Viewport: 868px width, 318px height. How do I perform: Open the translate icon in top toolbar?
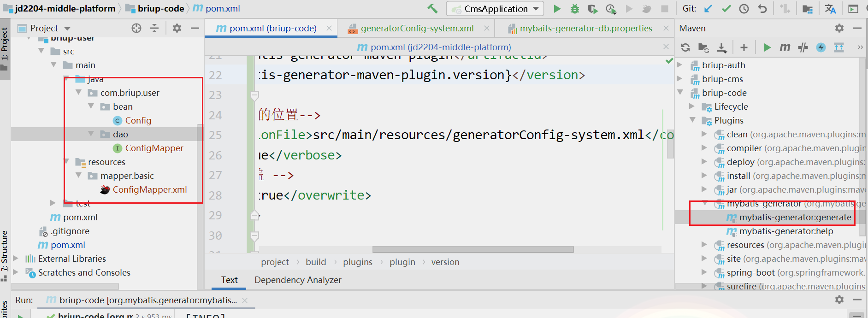click(x=830, y=9)
